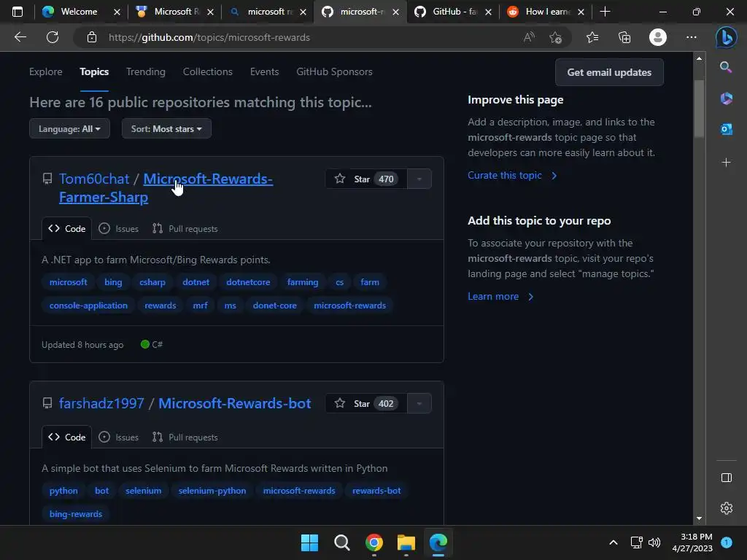
Task: Click the dotnetcore topic tag
Action: click(x=248, y=282)
